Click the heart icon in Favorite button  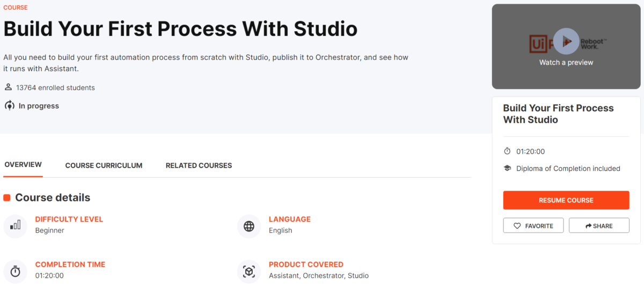pyautogui.click(x=517, y=226)
